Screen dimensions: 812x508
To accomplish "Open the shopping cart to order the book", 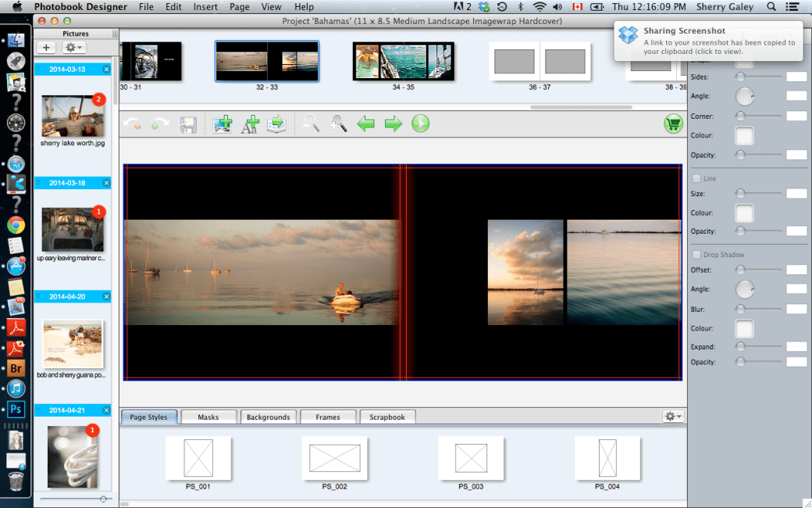I will click(x=672, y=123).
